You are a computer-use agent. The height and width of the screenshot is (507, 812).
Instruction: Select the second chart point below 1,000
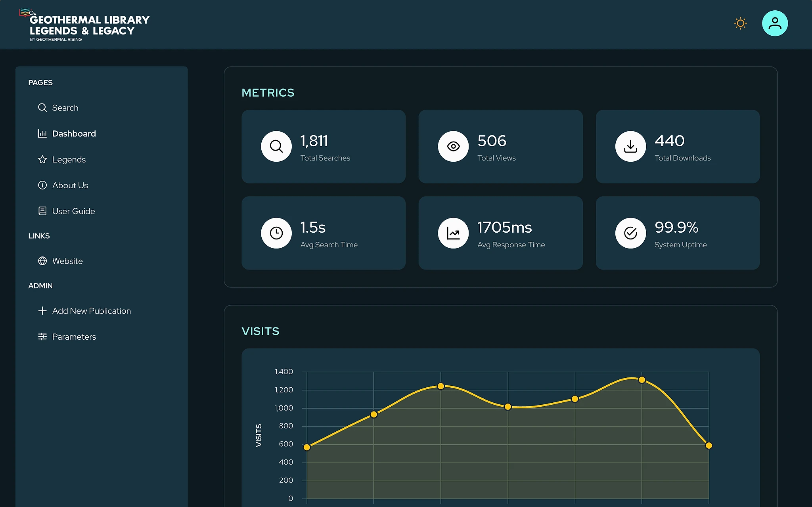(373, 414)
